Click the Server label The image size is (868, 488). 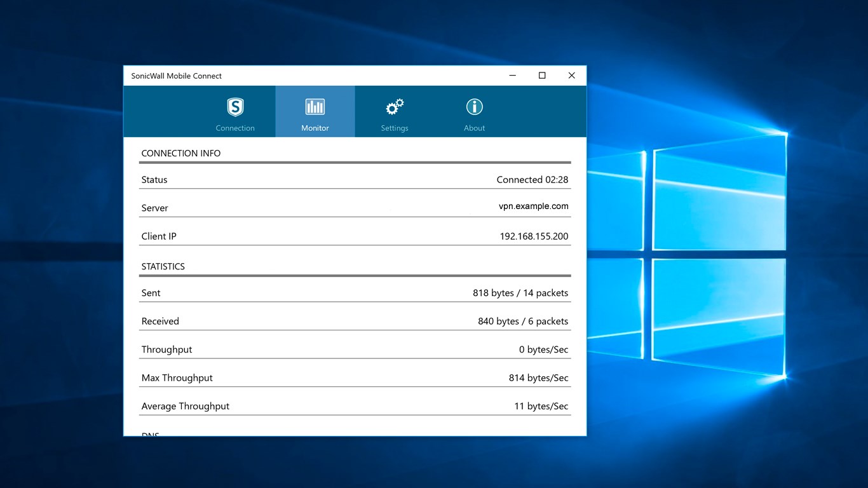coord(155,208)
